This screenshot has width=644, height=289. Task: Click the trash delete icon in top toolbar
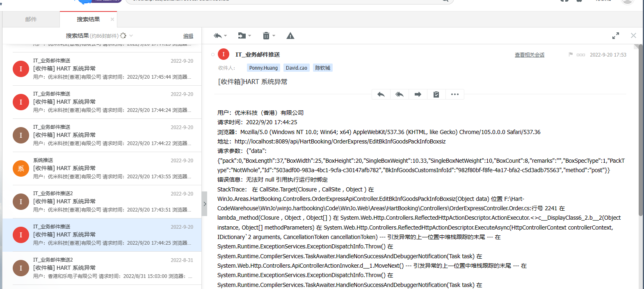click(x=266, y=36)
